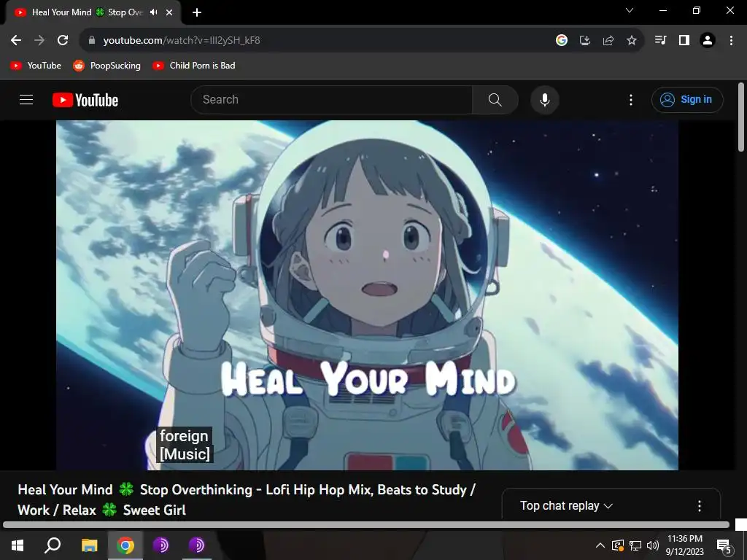Select the Heal Your Mind browser tab

(93, 12)
